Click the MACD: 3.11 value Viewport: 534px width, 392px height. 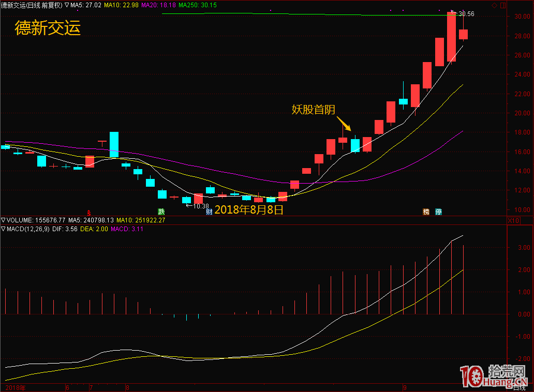click(x=127, y=229)
